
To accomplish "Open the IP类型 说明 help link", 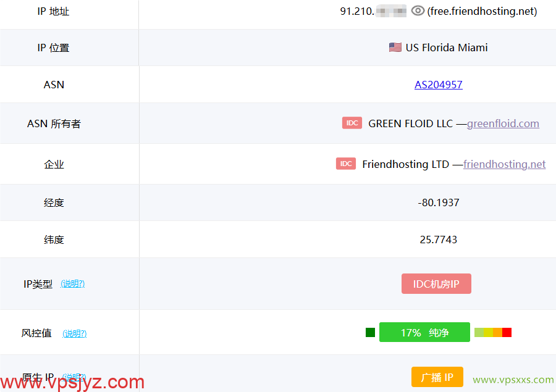I will point(73,283).
